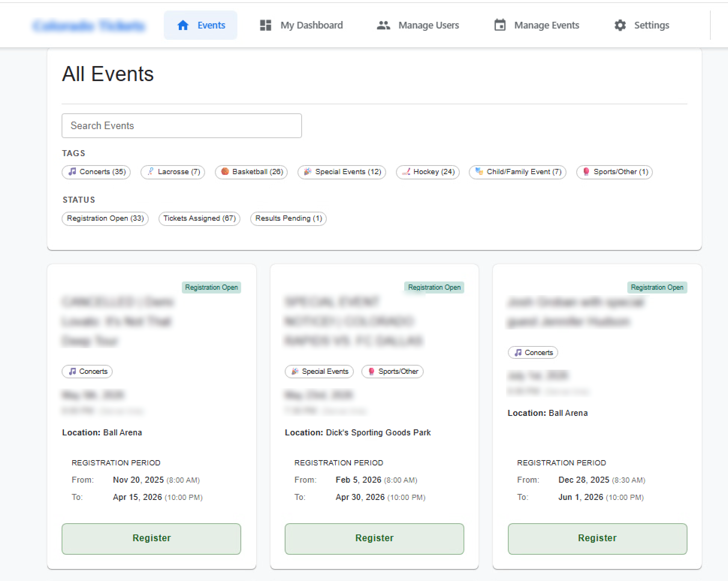Select the basketball icon on Basketball tag
This screenshot has height=581, width=728.
(225, 172)
